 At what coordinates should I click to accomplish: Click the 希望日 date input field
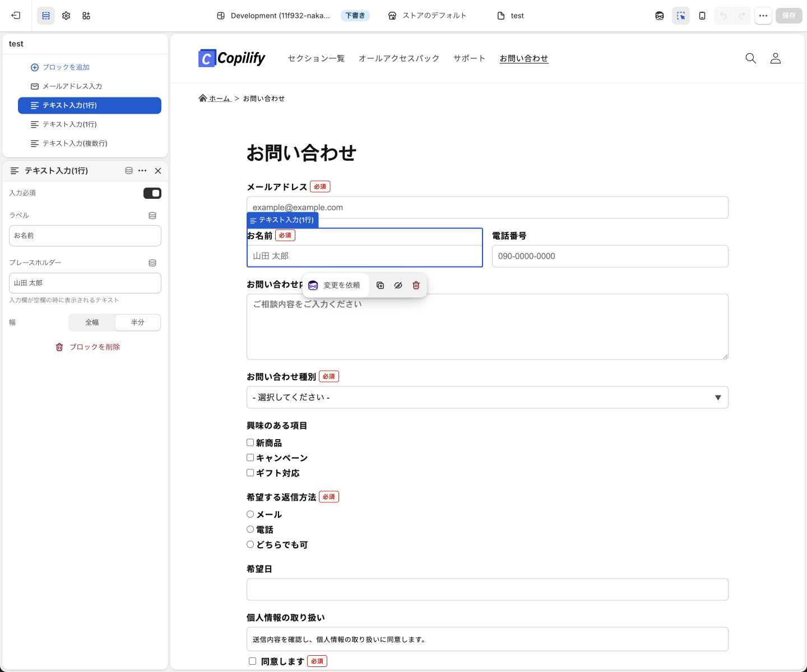click(488, 590)
